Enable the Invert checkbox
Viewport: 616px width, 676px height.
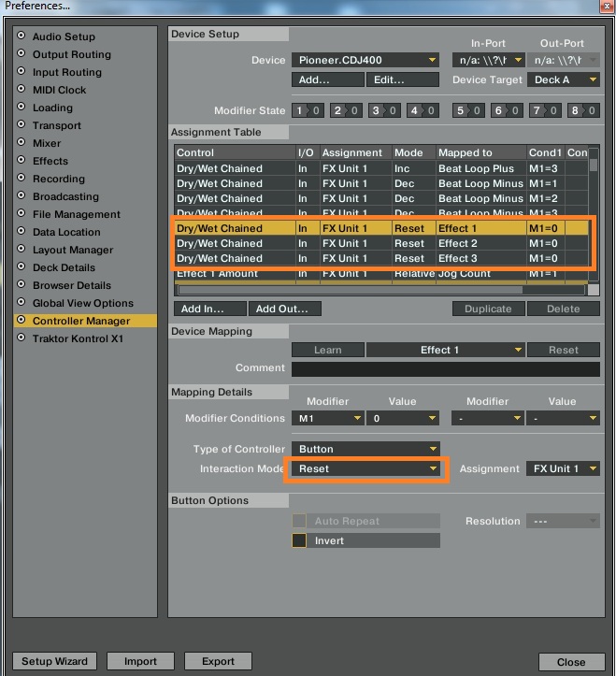[x=299, y=540]
